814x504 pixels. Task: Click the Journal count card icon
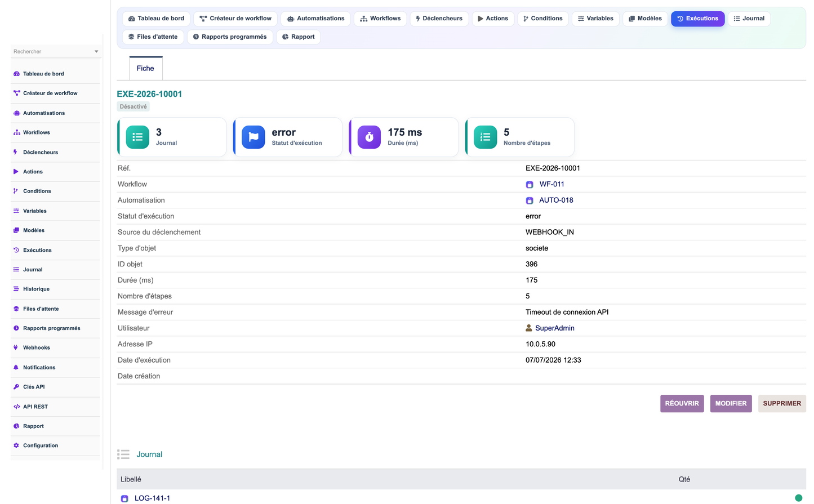point(137,137)
